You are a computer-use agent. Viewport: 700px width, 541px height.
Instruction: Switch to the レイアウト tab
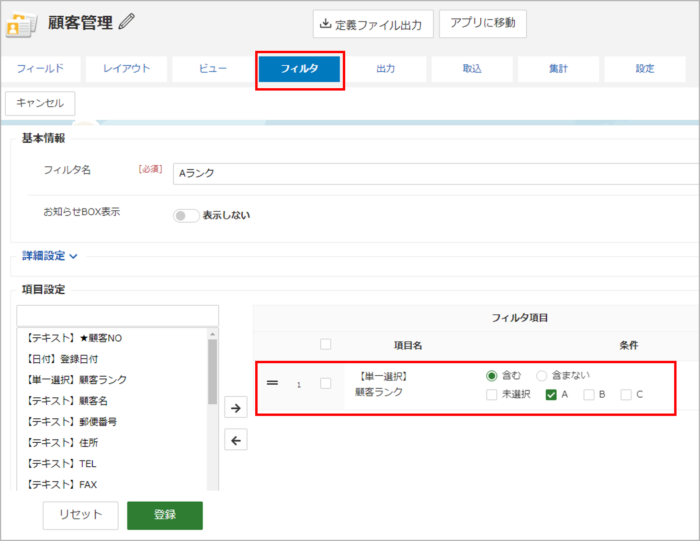pos(126,69)
